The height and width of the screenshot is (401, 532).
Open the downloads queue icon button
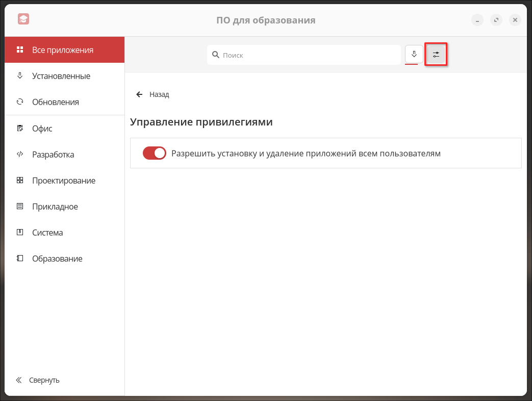[x=414, y=54]
